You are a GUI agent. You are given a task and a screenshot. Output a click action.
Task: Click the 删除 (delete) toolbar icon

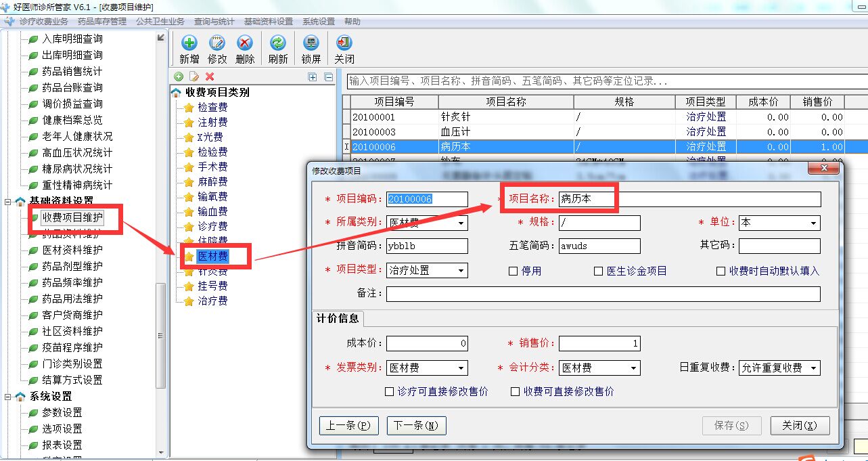(x=245, y=43)
